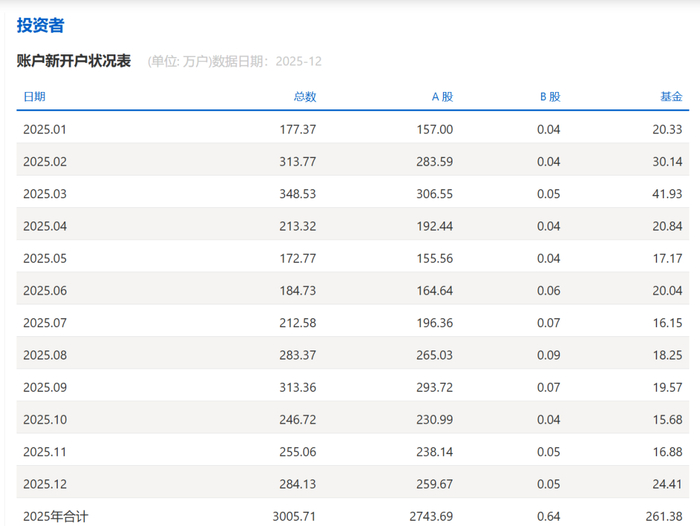The height and width of the screenshot is (526, 700).
Task: Click total value 313.36 for 2025.09
Action: [298, 387]
